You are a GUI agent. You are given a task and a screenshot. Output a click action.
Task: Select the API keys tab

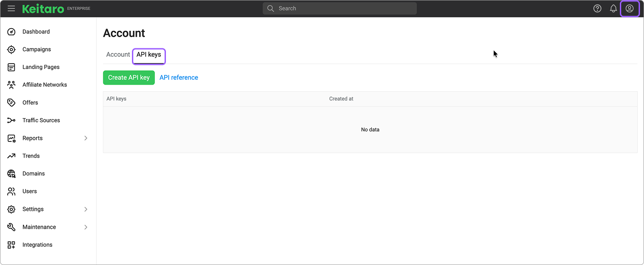click(148, 55)
